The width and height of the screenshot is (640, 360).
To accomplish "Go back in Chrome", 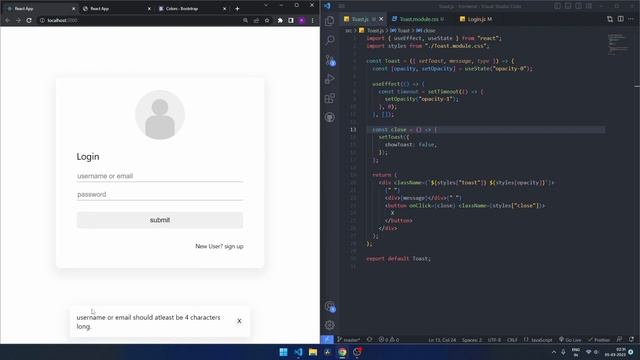I will click(7, 20).
